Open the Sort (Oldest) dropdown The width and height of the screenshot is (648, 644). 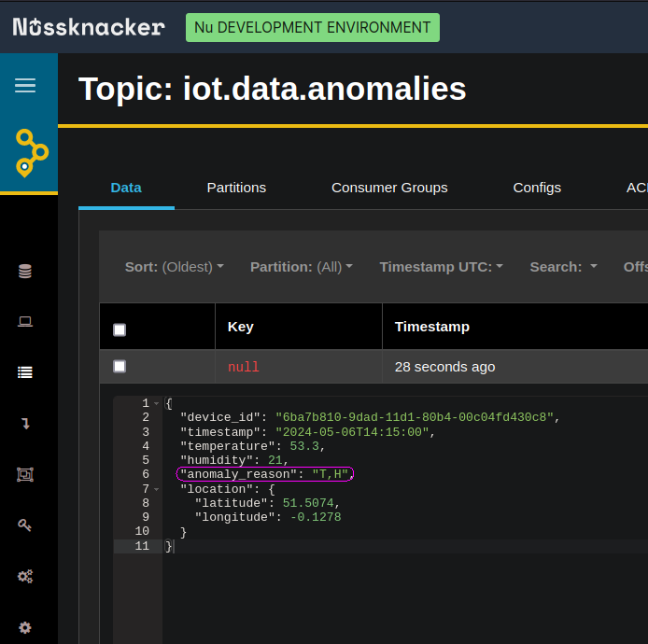pyautogui.click(x=174, y=267)
